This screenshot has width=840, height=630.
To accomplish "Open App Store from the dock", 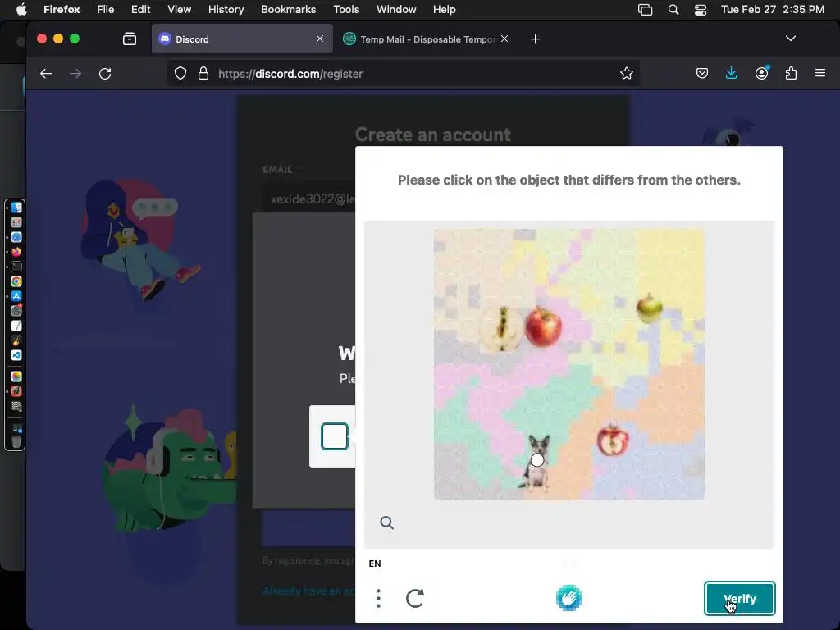I will point(16,295).
